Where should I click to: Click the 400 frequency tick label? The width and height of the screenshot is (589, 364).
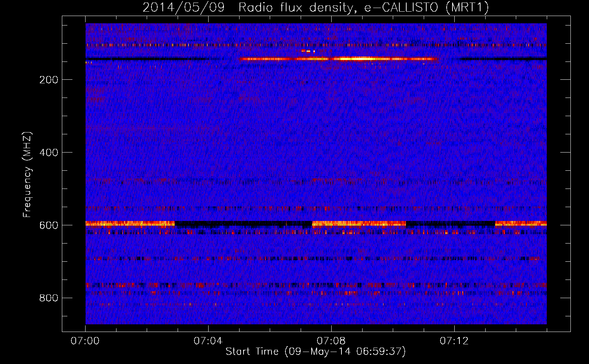[49, 153]
